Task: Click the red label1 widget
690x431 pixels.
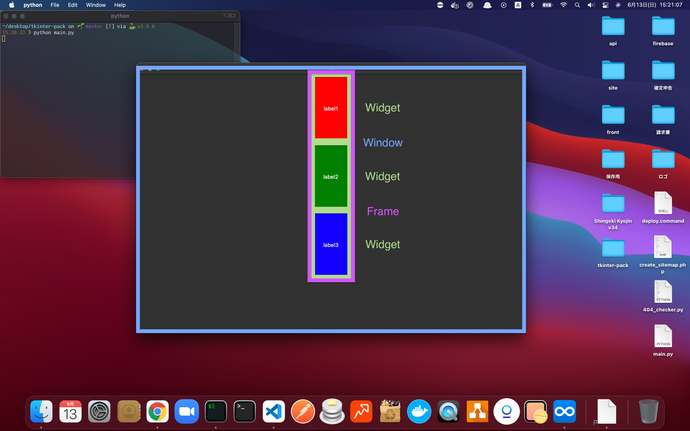Action: coord(331,108)
